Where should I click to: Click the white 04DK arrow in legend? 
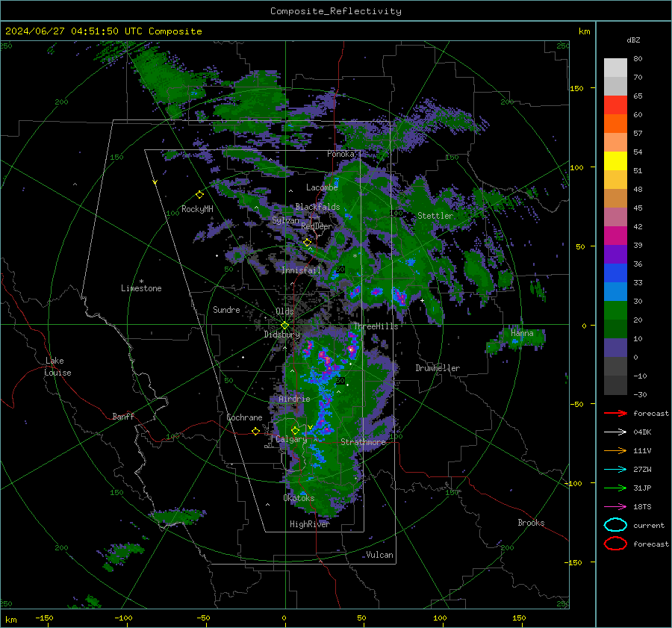[615, 432]
